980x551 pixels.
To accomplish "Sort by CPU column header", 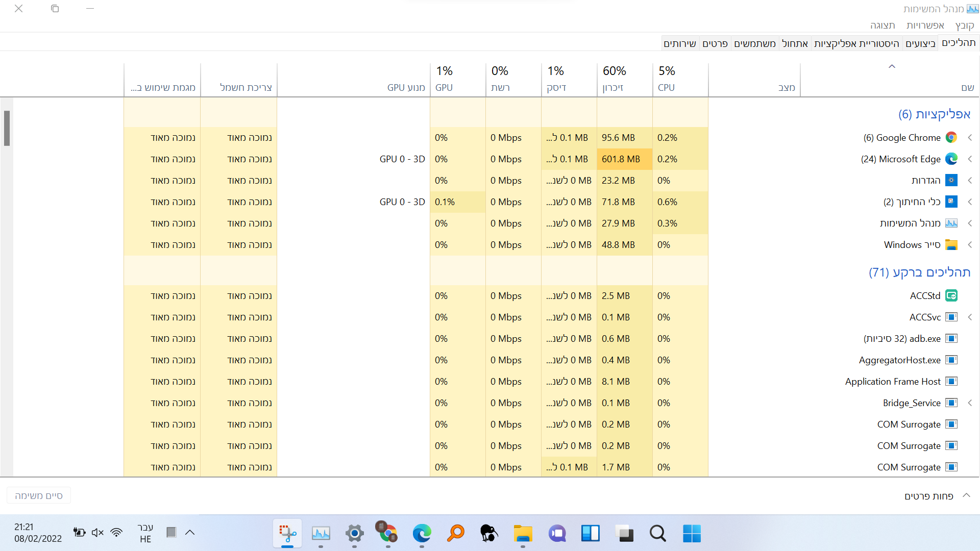I will (680, 80).
